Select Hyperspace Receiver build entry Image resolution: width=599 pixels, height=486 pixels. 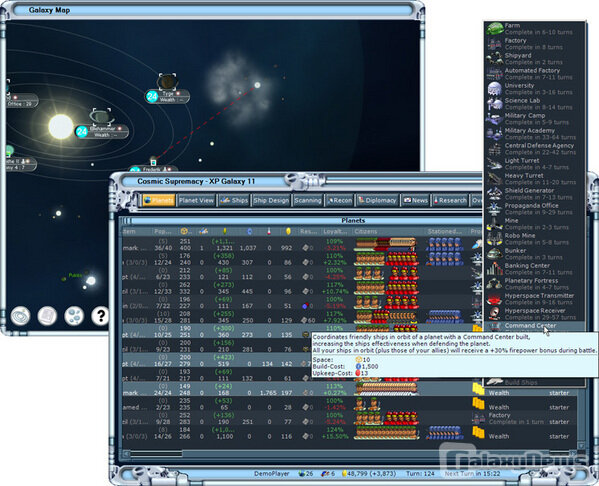535,313
